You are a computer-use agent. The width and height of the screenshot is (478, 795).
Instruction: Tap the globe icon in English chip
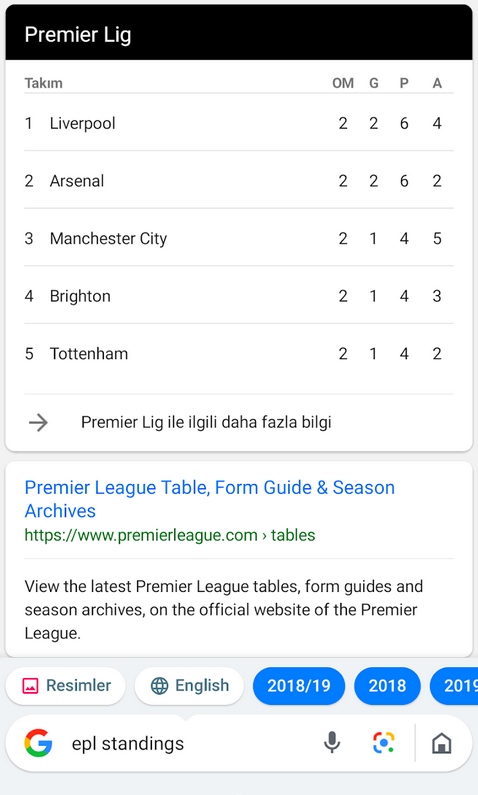click(x=160, y=686)
